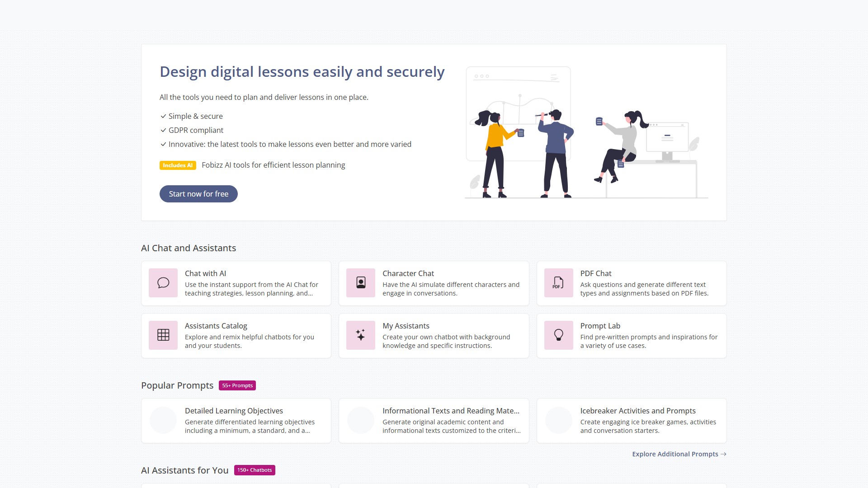Click the Assistants Catalog grid icon
This screenshot has width=868, height=488.
163,335
